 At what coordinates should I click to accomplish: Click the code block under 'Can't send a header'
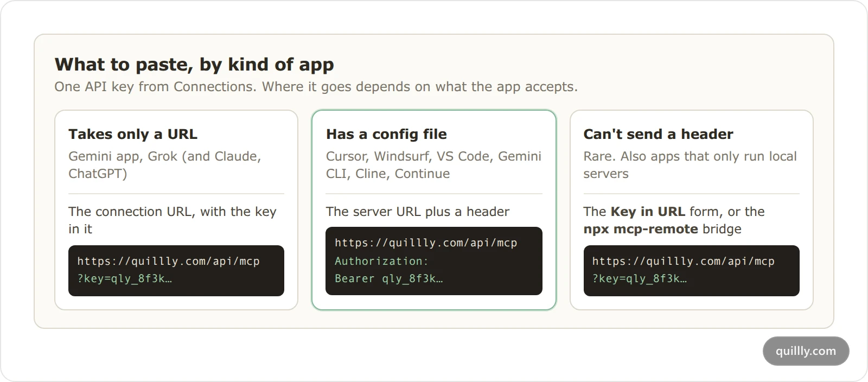(x=692, y=271)
